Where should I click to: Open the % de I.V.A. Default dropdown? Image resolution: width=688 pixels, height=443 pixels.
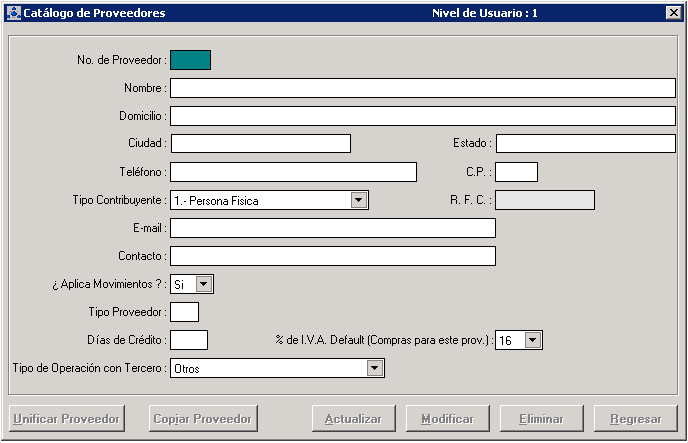click(x=532, y=340)
